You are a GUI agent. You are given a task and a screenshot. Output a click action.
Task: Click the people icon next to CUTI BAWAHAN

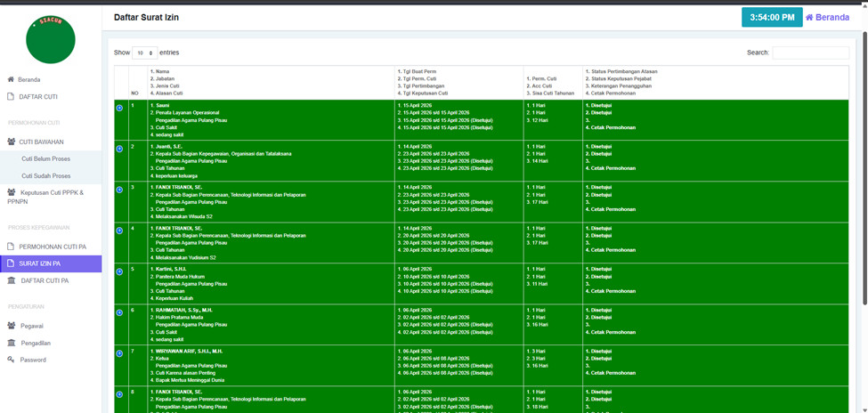11,141
